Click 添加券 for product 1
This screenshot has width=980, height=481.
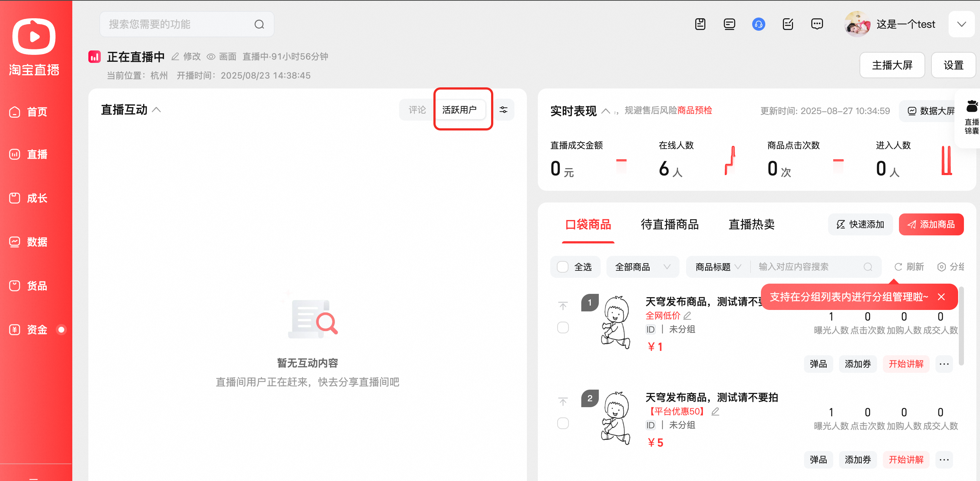tap(858, 364)
